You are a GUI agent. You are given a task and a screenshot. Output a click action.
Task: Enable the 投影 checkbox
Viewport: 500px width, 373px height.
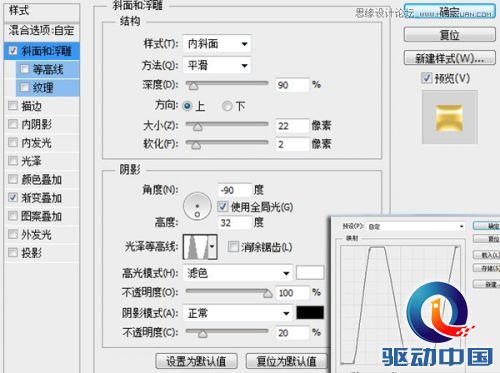click(x=13, y=252)
